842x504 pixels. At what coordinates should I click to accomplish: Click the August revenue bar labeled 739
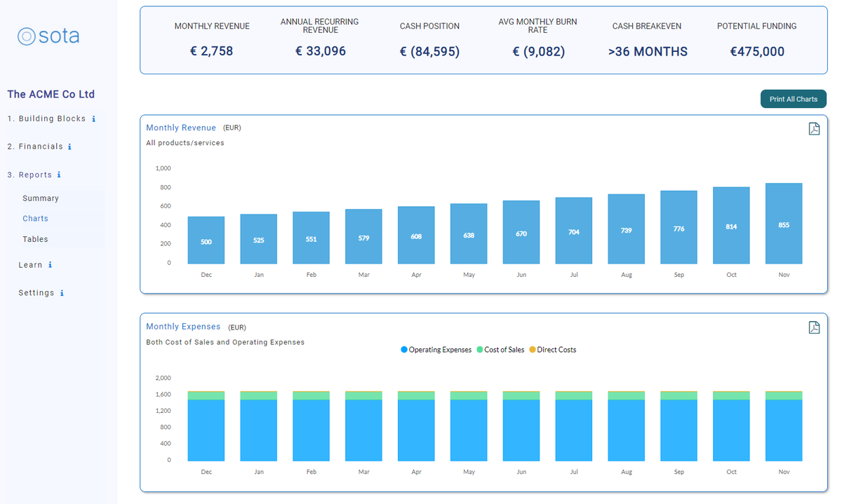627,229
